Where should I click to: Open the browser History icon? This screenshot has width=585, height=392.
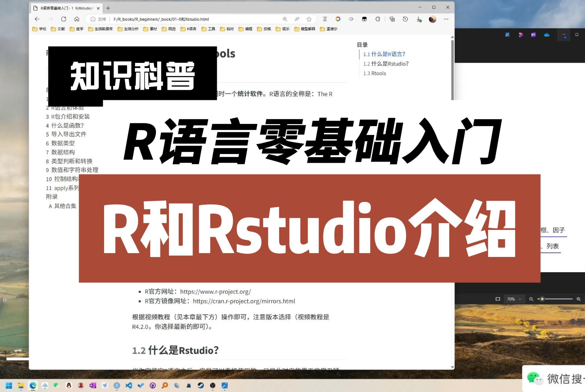click(x=405, y=19)
